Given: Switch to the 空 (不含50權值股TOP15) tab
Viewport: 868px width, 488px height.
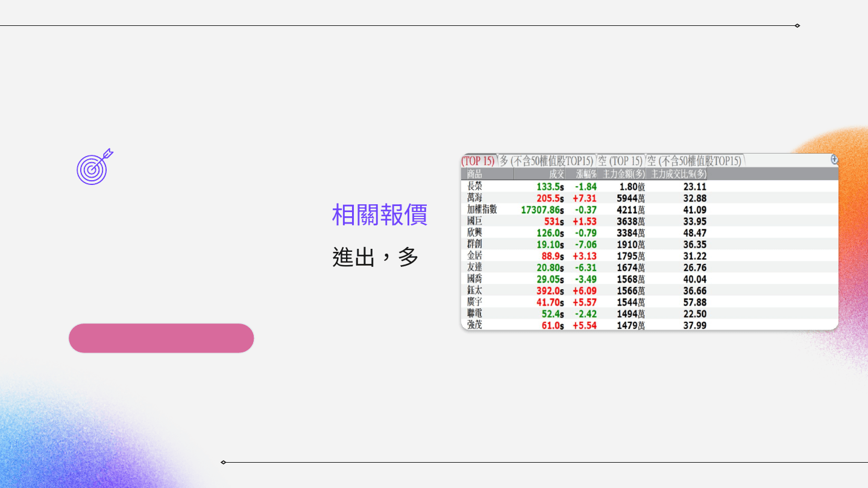Looking at the screenshot, I should [694, 161].
